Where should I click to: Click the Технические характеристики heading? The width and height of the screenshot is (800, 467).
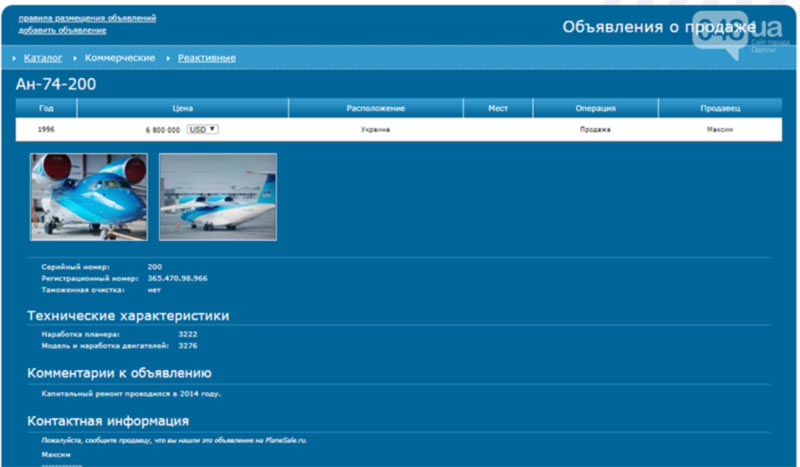tap(128, 316)
